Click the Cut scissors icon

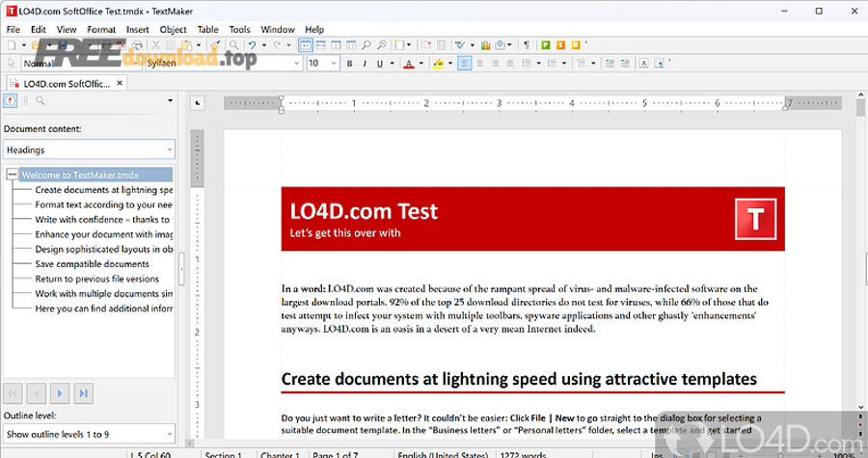tap(156, 45)
